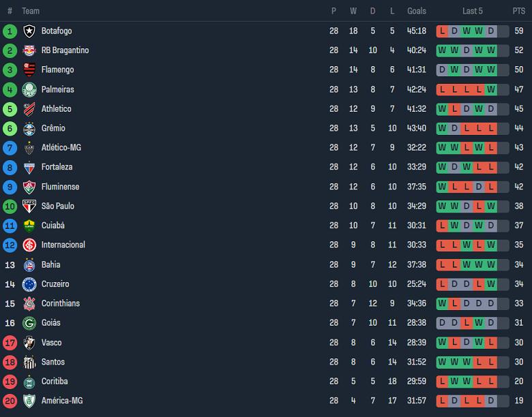Image resolution: width=532 pixels, height=417 pixels.
Task: Open the Atlético-MG team link
Action: (x=61, y=148)
